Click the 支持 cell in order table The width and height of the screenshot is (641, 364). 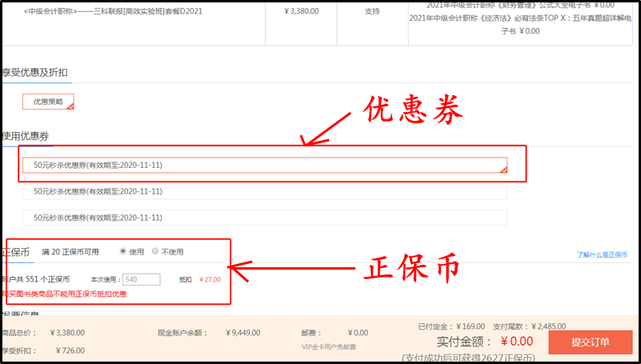(x=372, y=11)
